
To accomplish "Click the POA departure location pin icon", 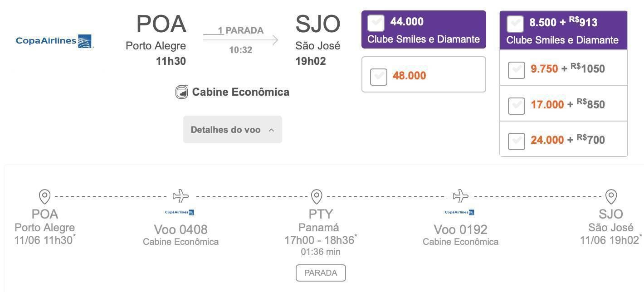I will (x=44, y=197).
